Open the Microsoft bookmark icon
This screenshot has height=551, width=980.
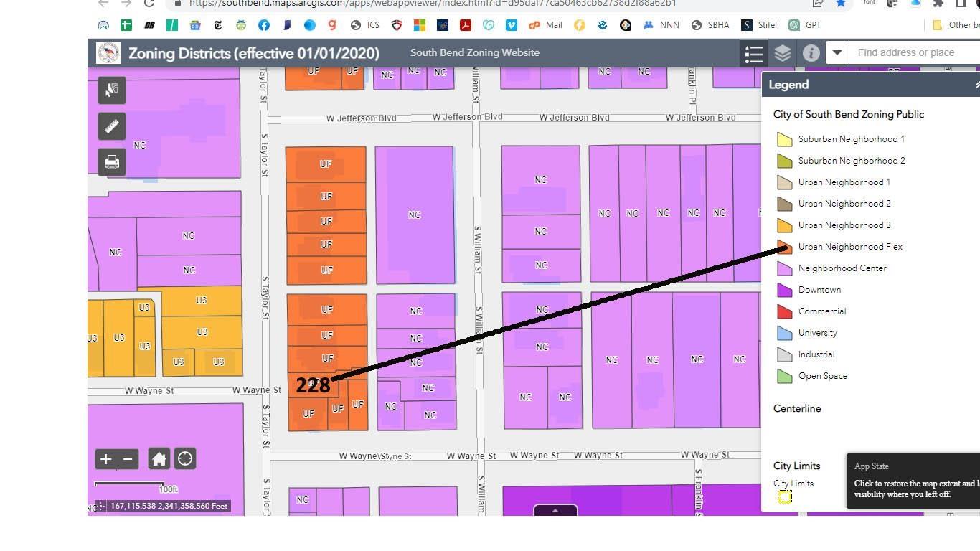420,25
